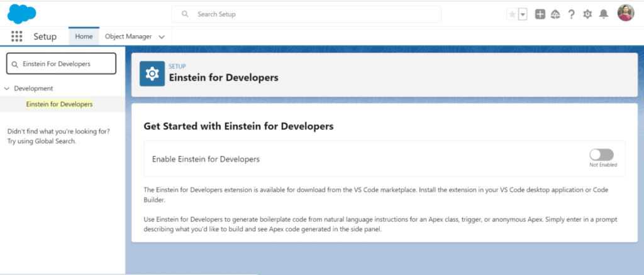644x275 pixels.
Task: Click the Search Setup field
Action: pyautogui.click(x=306, y=14)
